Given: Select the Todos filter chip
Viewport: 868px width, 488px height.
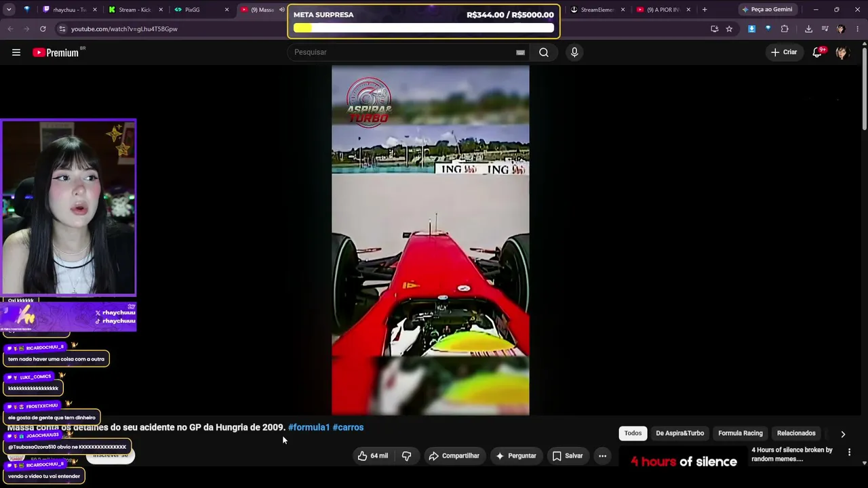Looking at the screenshot, I should coord(633,434).
